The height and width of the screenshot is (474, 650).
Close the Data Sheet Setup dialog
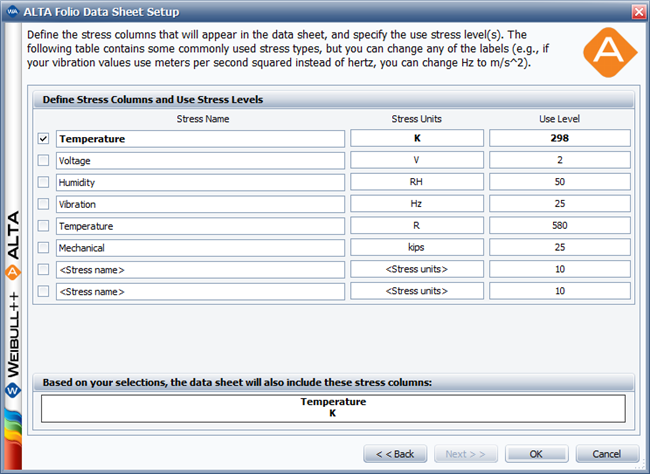point(637,11)
